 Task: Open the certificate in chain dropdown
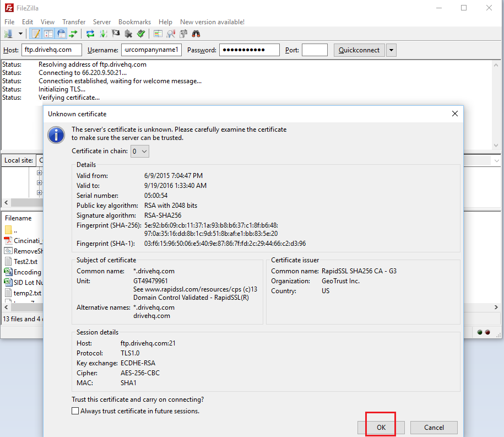[x=140, y=151]
